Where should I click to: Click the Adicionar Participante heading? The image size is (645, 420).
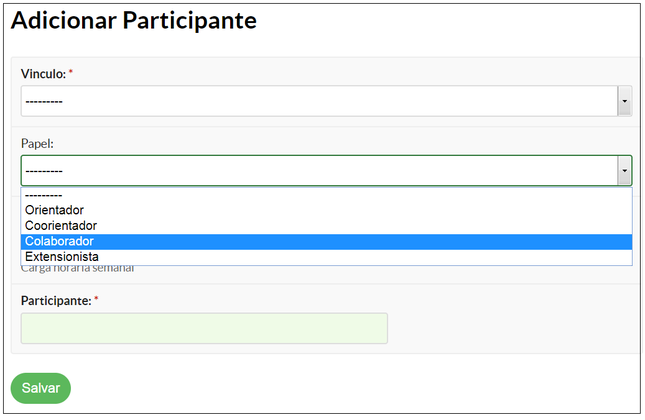(x=134, y=21)
